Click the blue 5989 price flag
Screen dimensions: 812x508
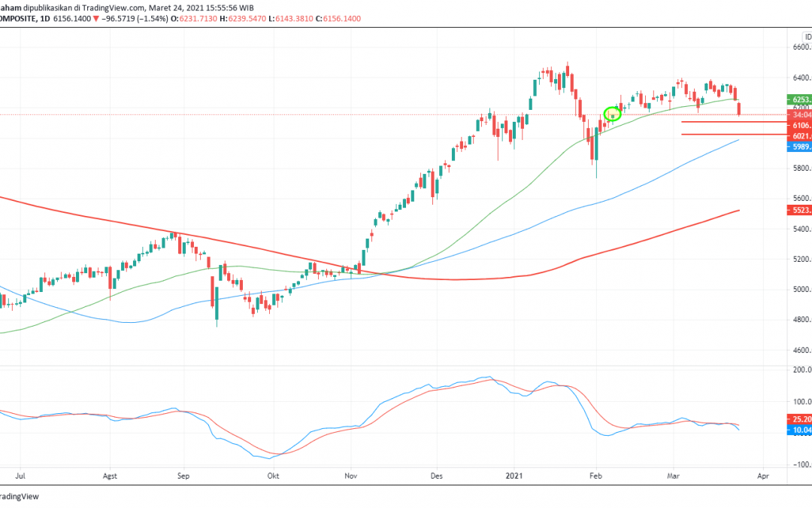pyautogui.click(x=798, y=147)
